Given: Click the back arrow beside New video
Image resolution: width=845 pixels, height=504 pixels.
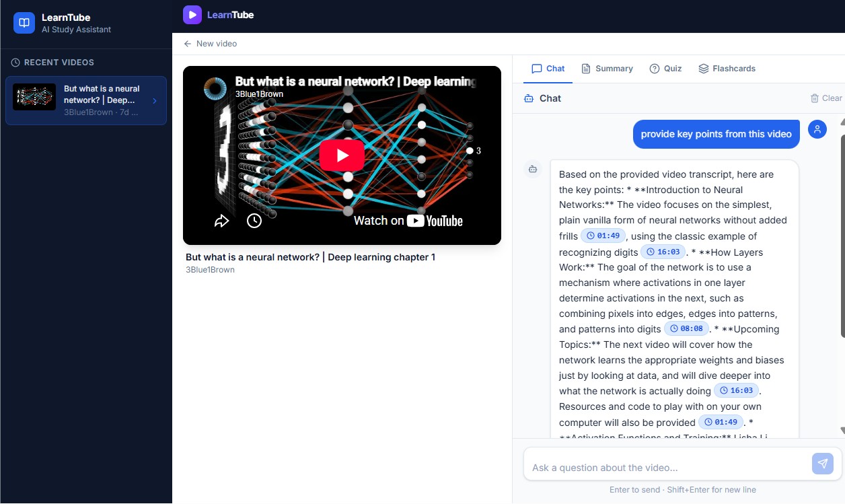Looking at the screenshot, I should click(188, 44).
